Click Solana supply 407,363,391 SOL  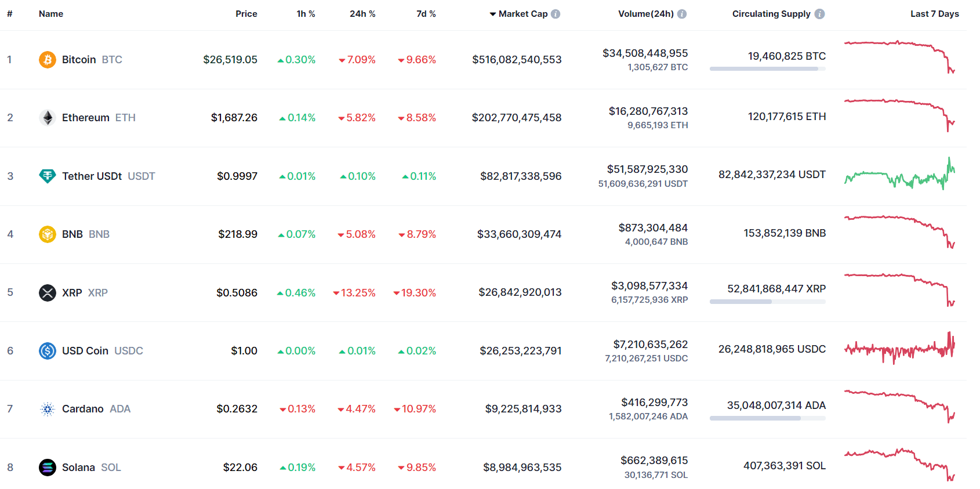[785, 466]
